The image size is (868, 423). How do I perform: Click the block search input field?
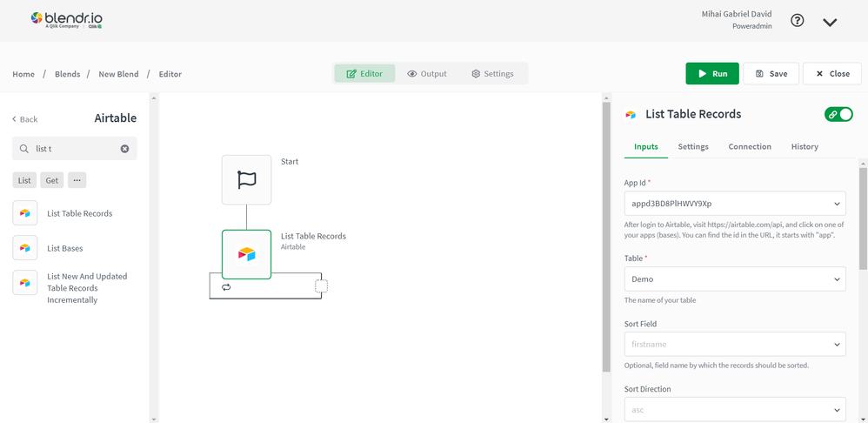point(75,149)
